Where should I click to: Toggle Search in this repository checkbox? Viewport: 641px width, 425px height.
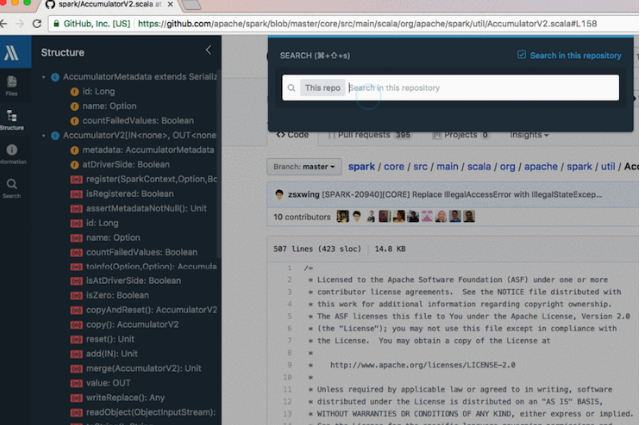(x=521, y=55)
